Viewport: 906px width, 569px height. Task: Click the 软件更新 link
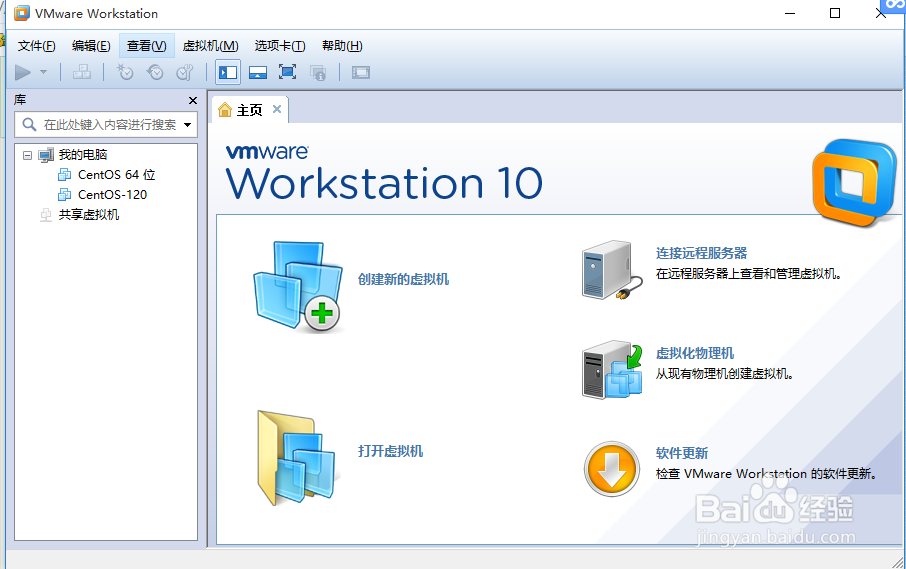pyautogui.click(x=682, y=453)
